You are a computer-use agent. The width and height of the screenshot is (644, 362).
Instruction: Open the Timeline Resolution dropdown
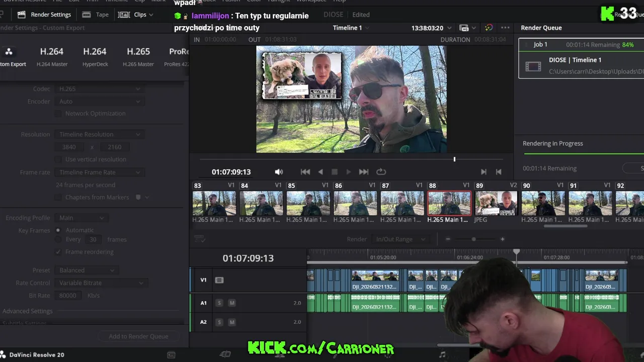pyautogui.click(x=99, y=134)
